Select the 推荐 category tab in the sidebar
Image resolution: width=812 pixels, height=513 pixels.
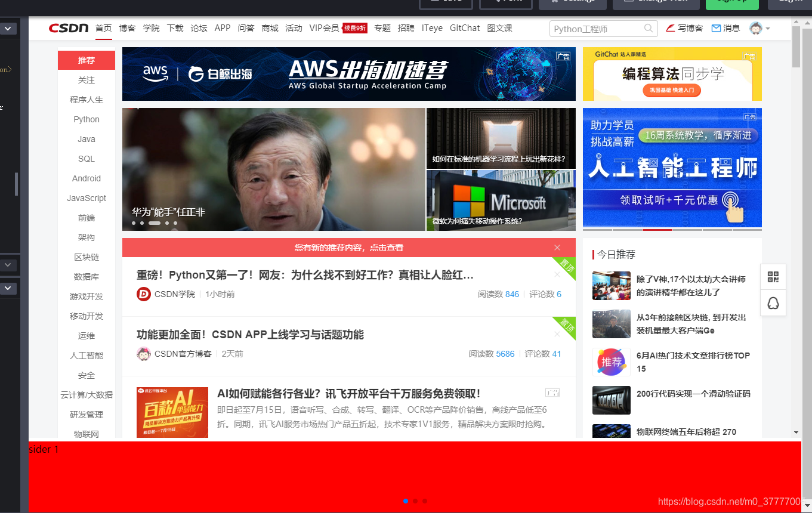[x=87, y=60]
